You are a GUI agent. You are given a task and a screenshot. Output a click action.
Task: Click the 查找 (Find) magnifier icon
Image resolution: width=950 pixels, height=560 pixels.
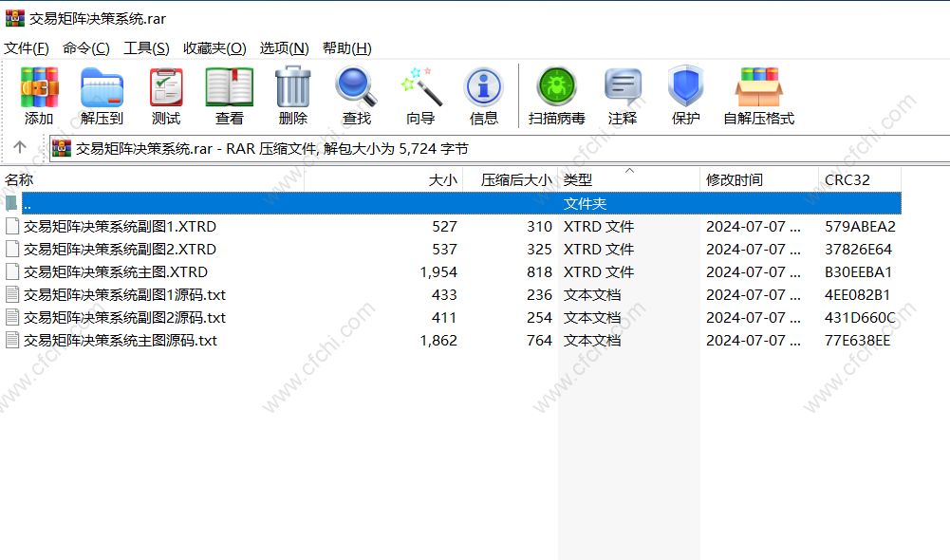tap(356, 87)
